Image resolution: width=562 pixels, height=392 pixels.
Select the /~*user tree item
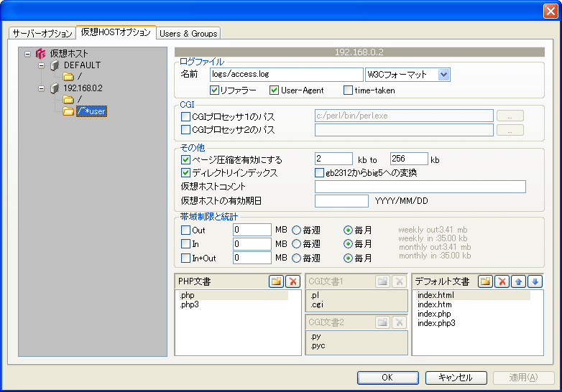(x=92, y=111)
